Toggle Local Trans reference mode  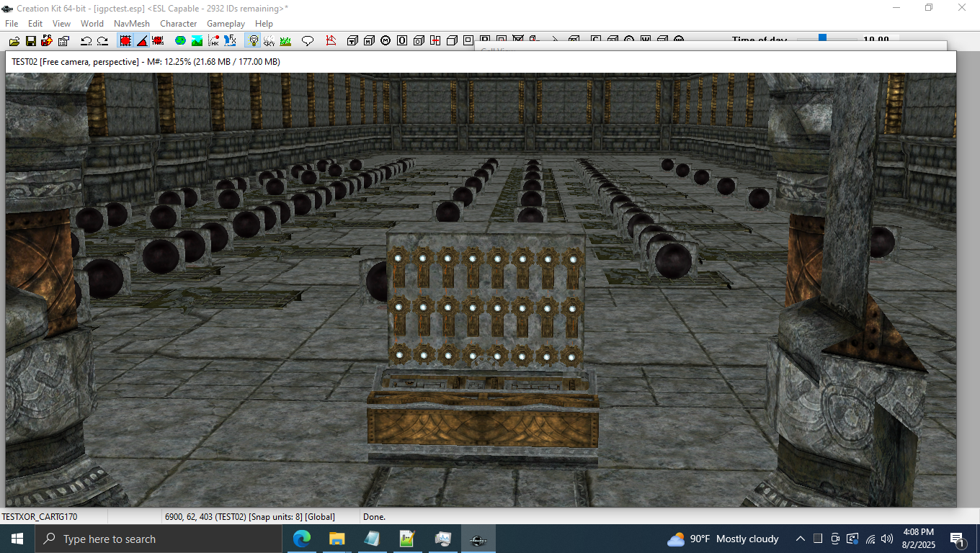[x=158, y=41]
